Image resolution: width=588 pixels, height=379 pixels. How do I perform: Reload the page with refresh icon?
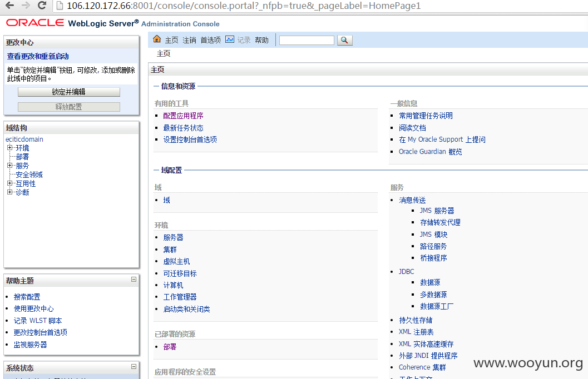coord(42,5)
